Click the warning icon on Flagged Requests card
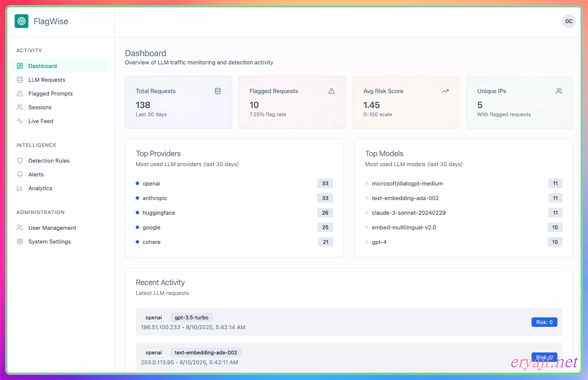 pos(331,91)
